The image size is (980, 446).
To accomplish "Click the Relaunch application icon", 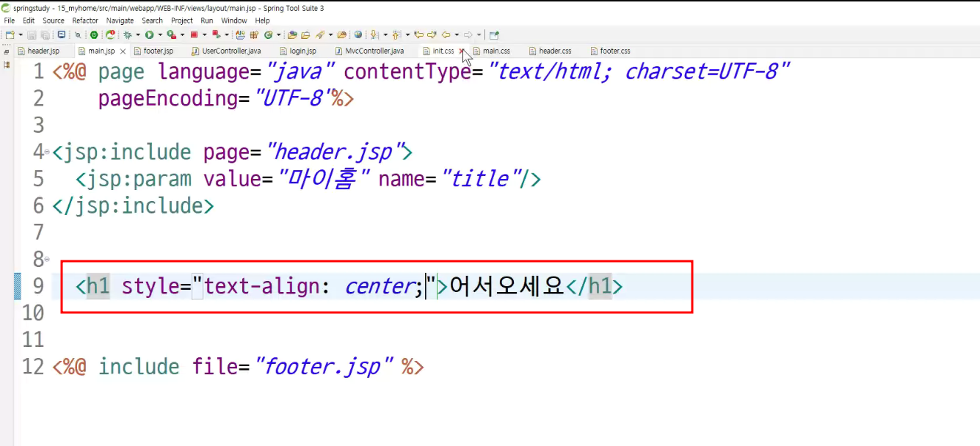I will tap(110, 34).
